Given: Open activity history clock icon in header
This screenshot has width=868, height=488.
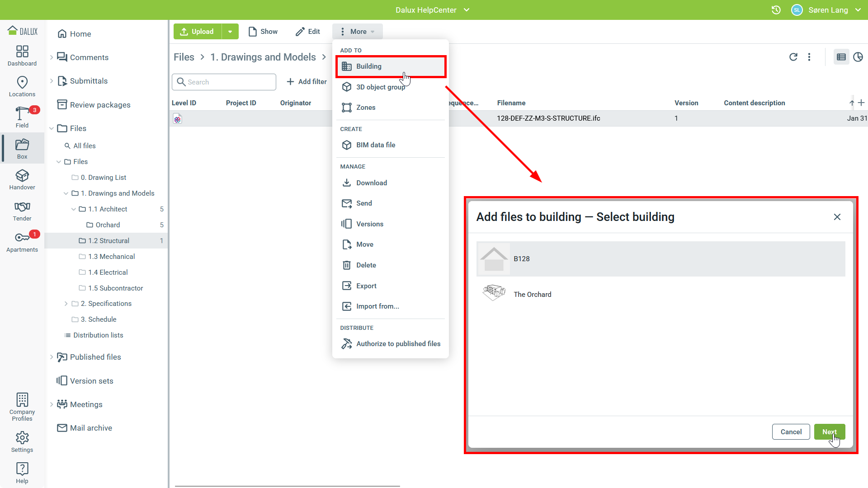Looking at the screenshot, I should click(x=776, y=10).
